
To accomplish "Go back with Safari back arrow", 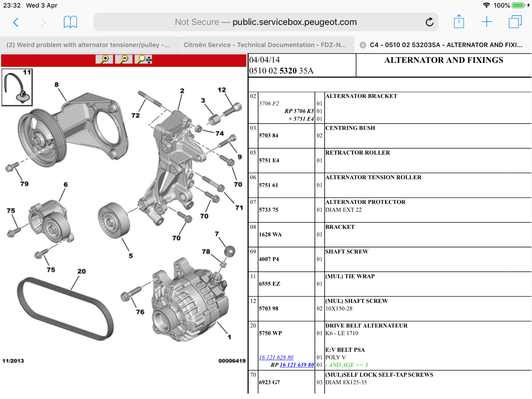I will (x=16, y=22).
